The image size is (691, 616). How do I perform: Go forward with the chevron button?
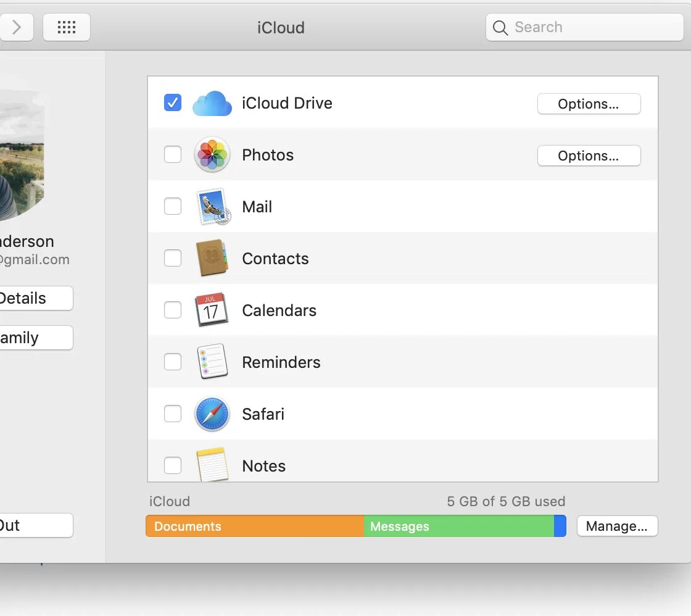(17, 27)
